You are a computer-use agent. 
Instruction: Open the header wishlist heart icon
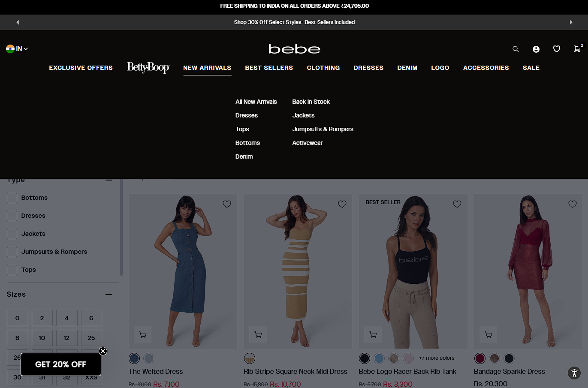click(x=557, y=49)
